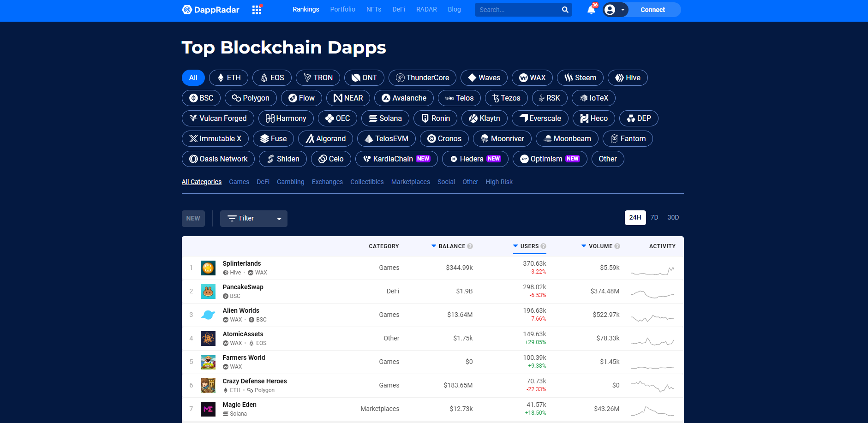Filter dapps by Harmony chain

tap(286, 119)
